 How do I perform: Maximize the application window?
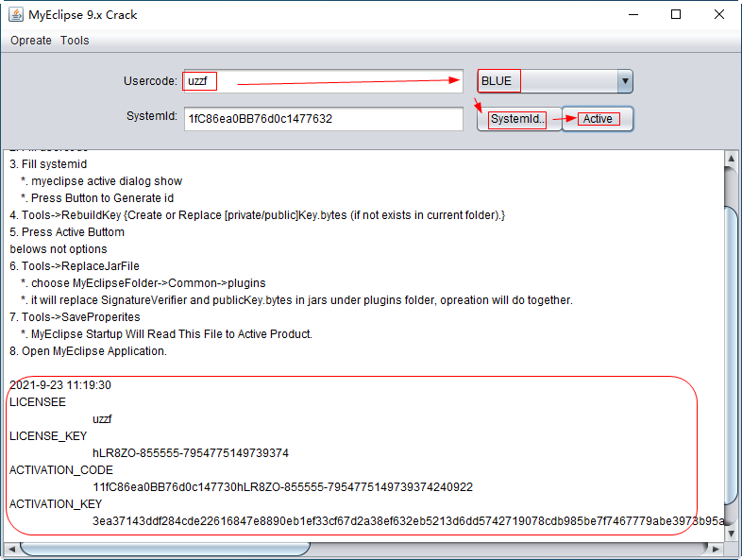(x=676, y=14)
